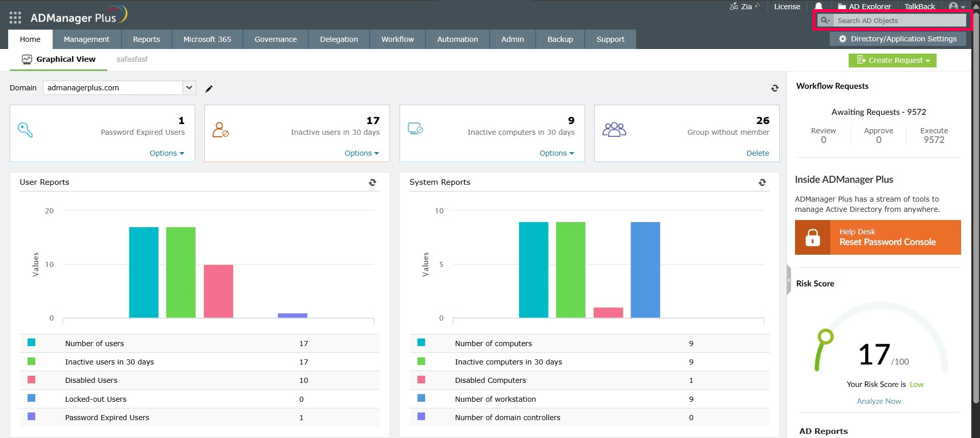980x438 pixels.
Task: Expand Options under Inactive computers tile
Action: point(556,153)
